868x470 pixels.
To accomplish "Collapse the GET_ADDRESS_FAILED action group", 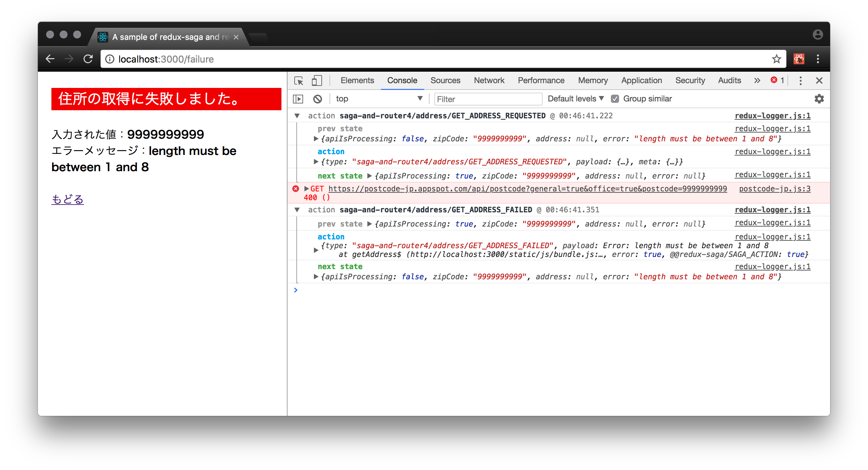I will 297,210.
